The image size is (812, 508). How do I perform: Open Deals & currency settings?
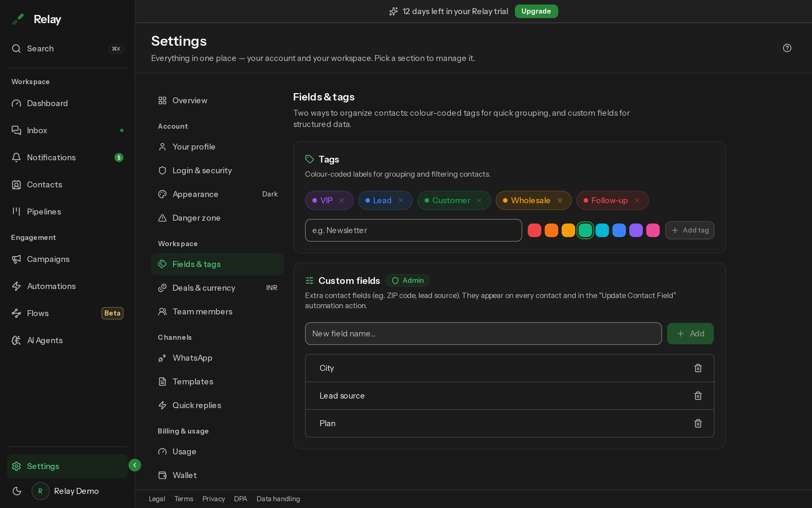[217, 288]
